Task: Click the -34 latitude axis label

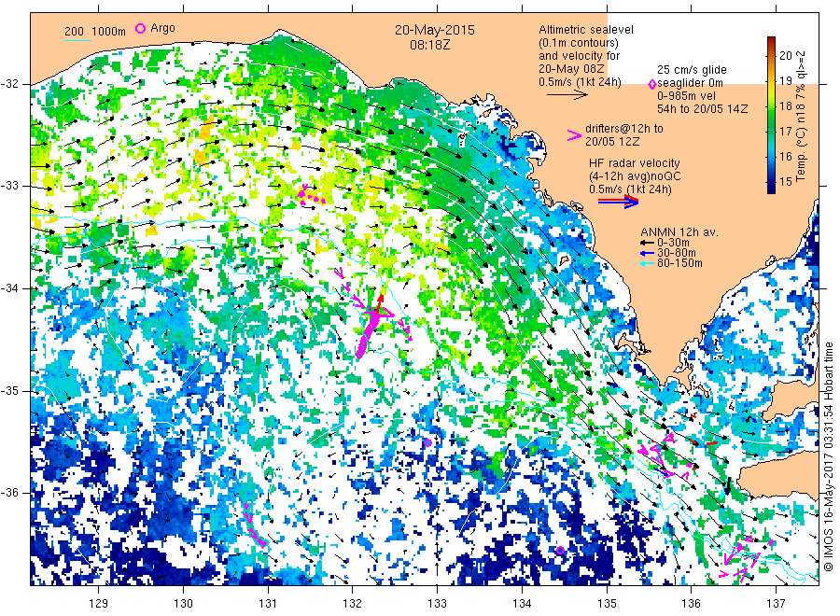Action: (9, 288)
